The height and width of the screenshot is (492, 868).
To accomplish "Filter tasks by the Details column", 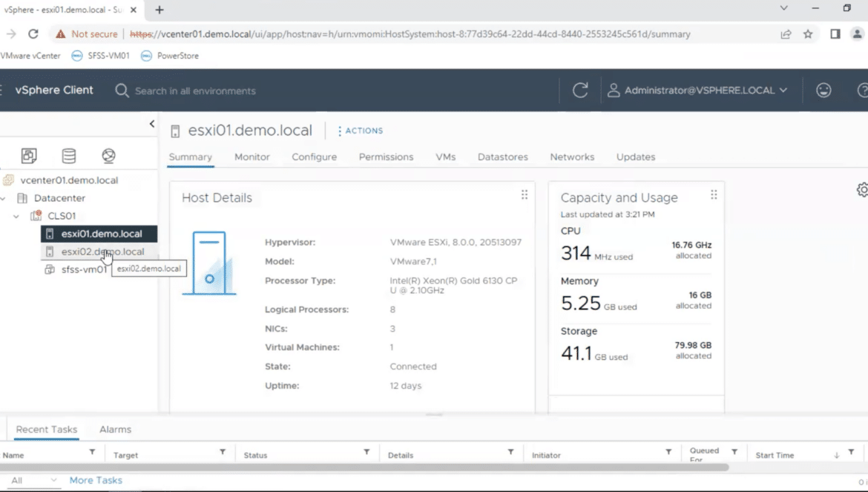I will pos(510,452).
